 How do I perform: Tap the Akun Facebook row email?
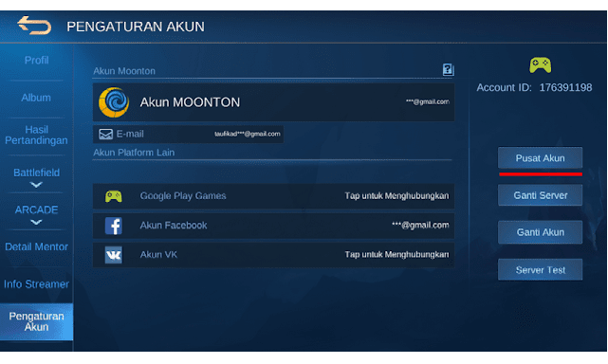click(x=420, y=226)
